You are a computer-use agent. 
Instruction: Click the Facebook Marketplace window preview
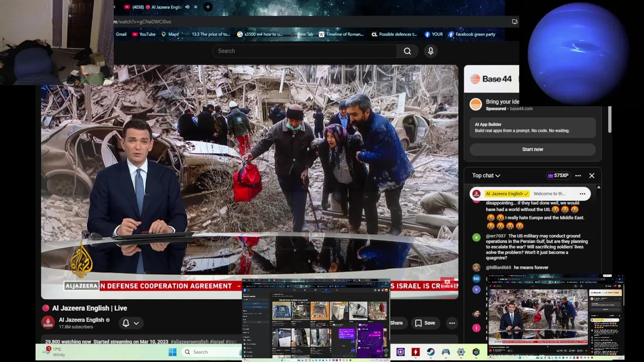click(x=316, y=319)
